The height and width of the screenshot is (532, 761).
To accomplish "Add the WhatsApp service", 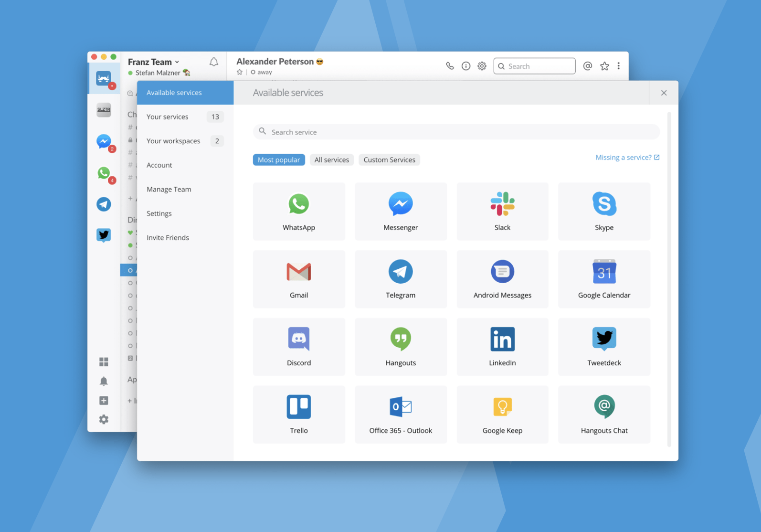I will pos(299,211).
